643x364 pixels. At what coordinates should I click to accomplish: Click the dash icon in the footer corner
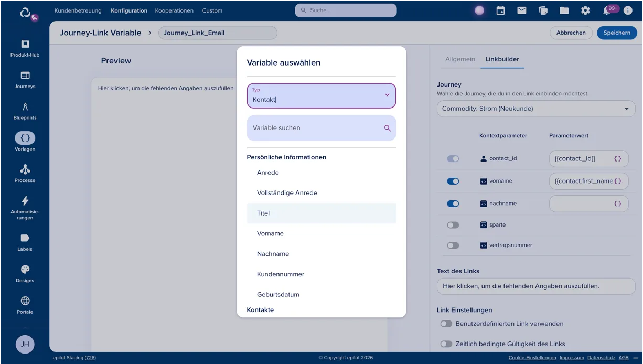(636, 358)
